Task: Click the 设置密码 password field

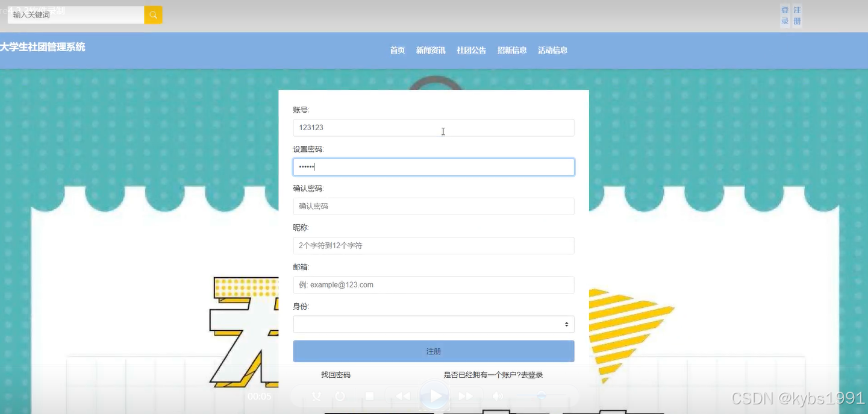Action: [x=434, y=167]
